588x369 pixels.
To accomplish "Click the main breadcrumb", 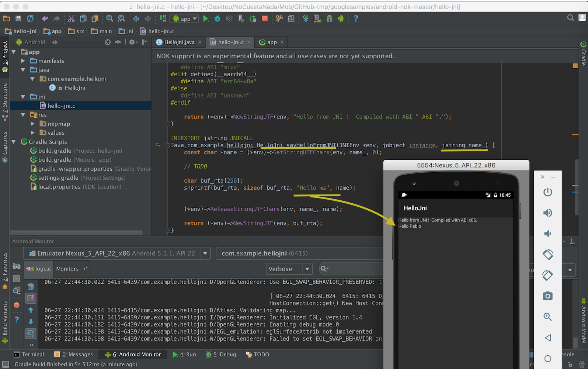I will coord(101,31).
